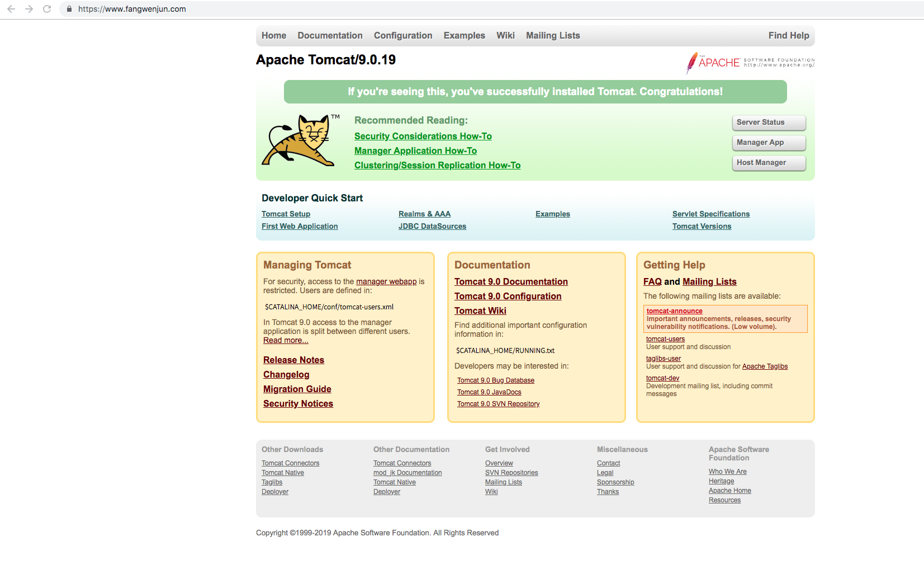Open Configuration in top navigation

point(403,35)
